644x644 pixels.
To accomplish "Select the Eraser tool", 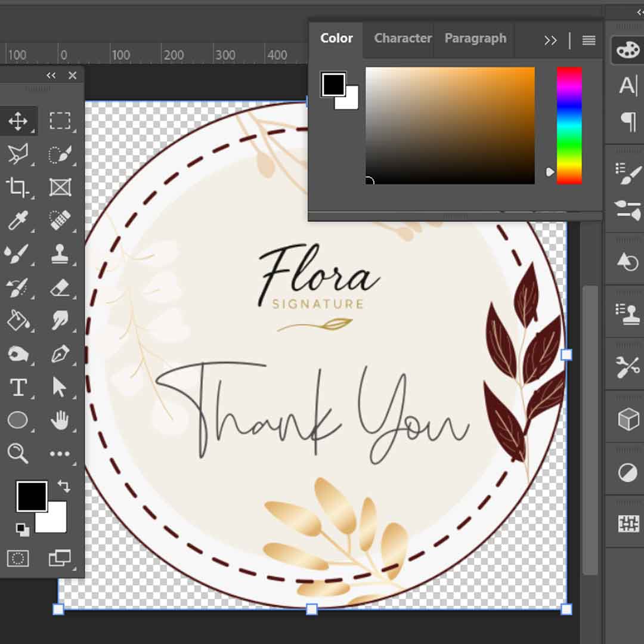I will point(60,288).
